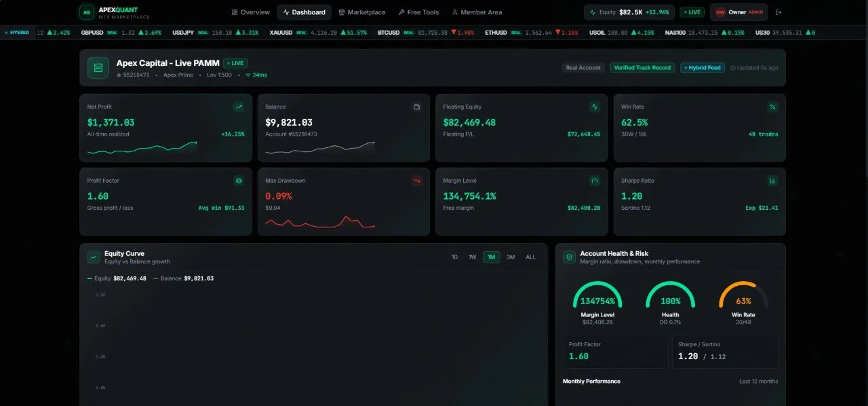
Task: Click the LIVE badge beside Apex Capital
Action: (x=235, y=63)
